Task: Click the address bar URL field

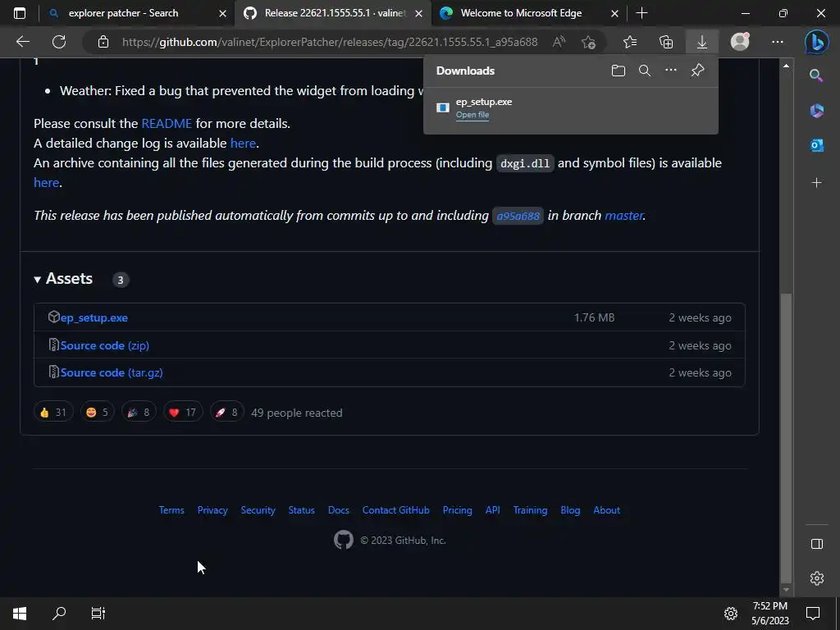Action: point(330,42)
